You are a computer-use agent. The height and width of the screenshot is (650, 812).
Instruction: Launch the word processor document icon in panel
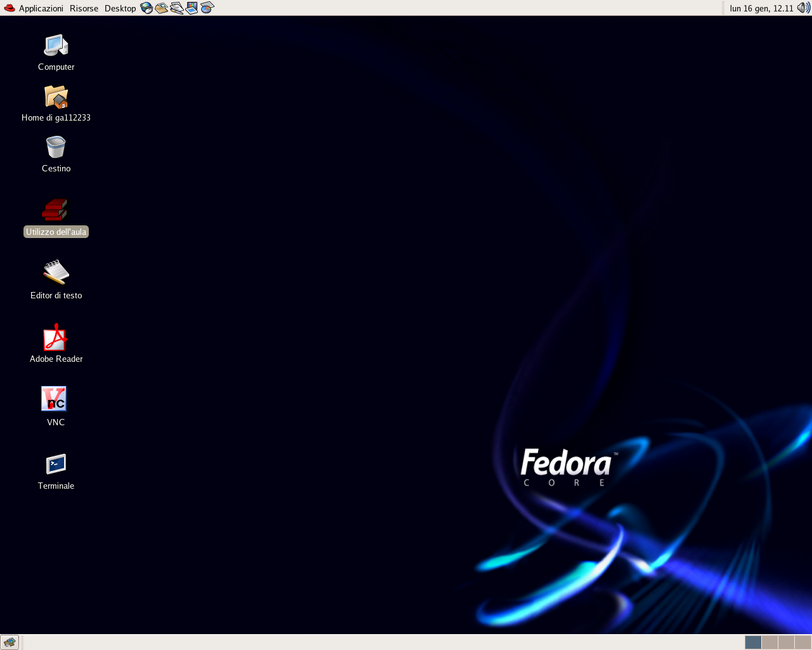click(x=177, y=8)
